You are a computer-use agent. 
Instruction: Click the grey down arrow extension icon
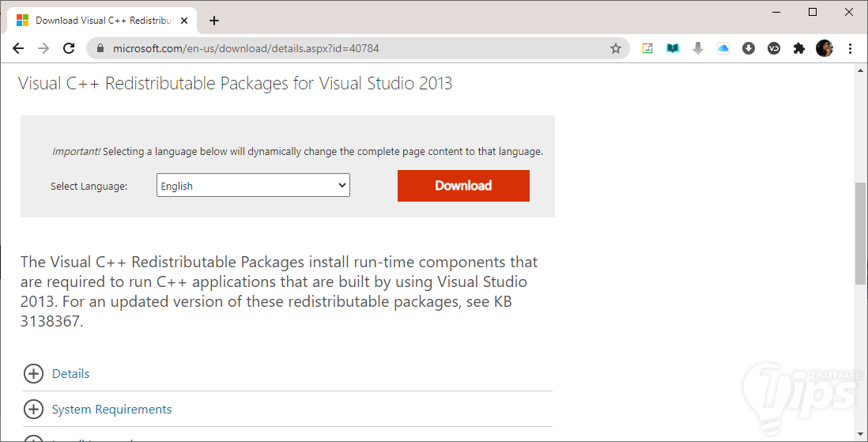pos(698,48)
